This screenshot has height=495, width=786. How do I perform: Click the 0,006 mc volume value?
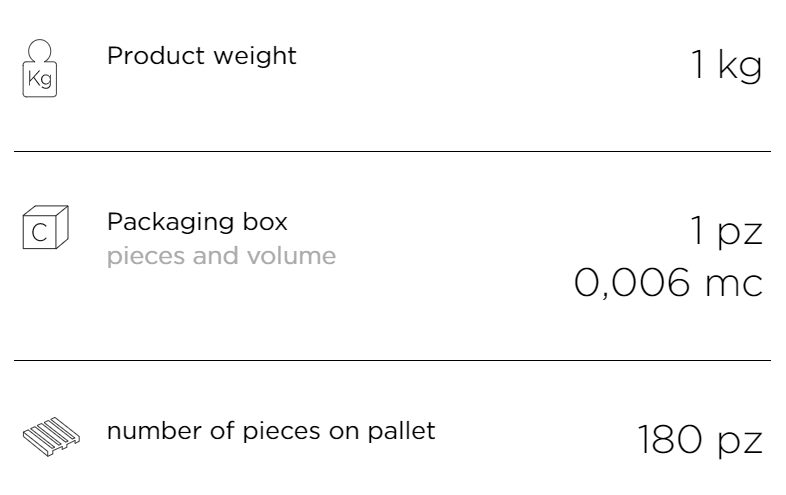point(668,282)
